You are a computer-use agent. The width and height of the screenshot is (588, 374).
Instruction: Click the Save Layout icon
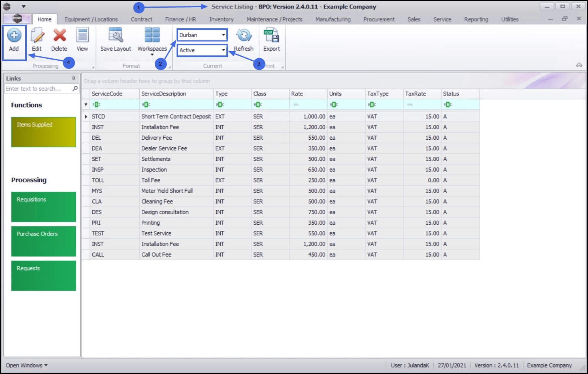point(116,35)
